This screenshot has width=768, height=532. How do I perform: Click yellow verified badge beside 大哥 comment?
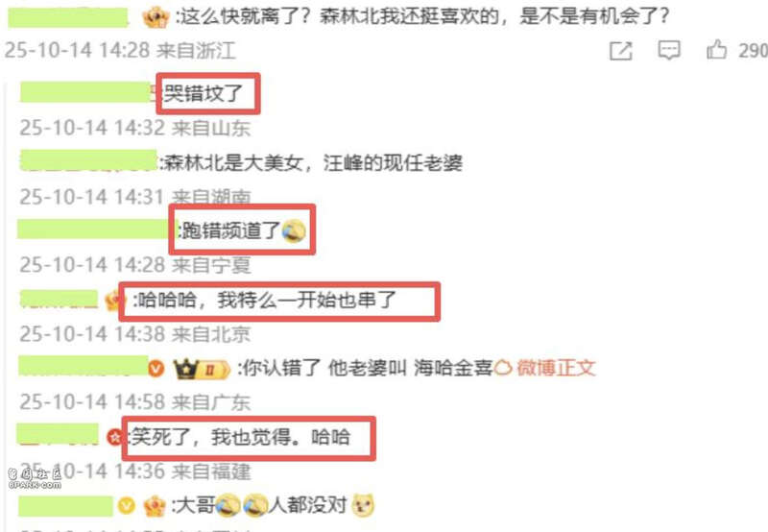pos(127,505)
